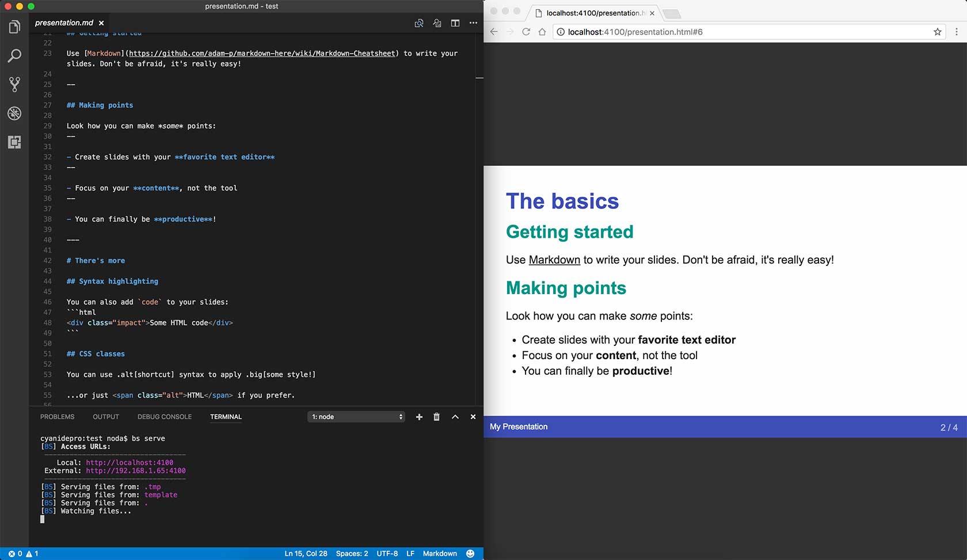Click the Markdown link in the rendered slide

(554, 260)
